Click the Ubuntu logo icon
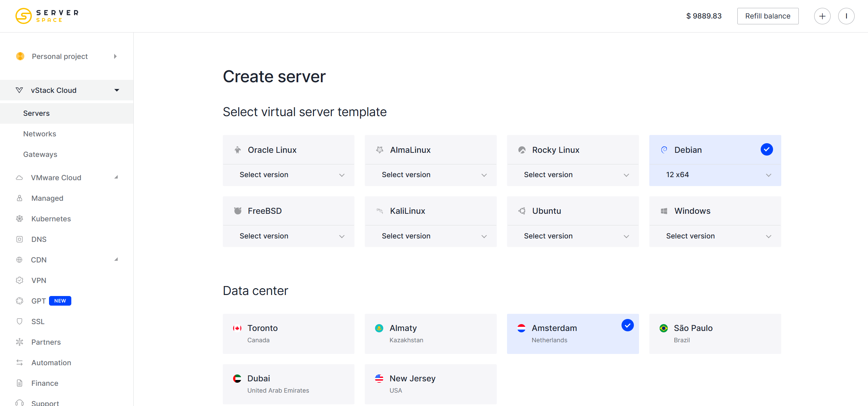The image size is (868, 406). tap(522, 211)
